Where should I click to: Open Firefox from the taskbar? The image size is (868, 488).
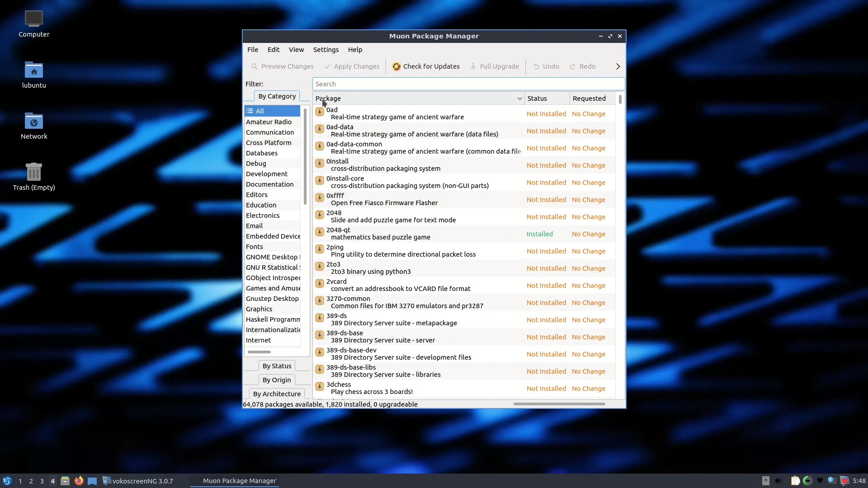[79, 481]
